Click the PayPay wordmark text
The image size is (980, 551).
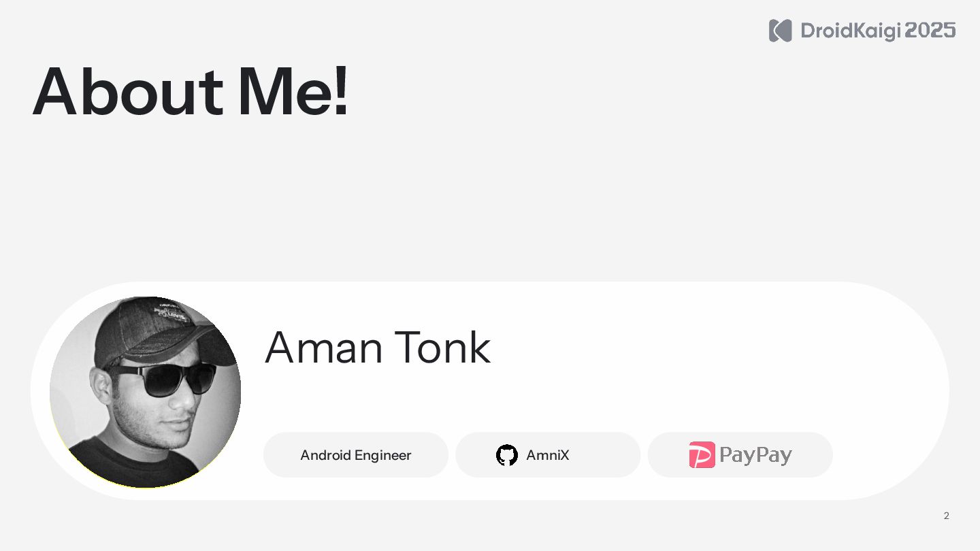(755, 455)
